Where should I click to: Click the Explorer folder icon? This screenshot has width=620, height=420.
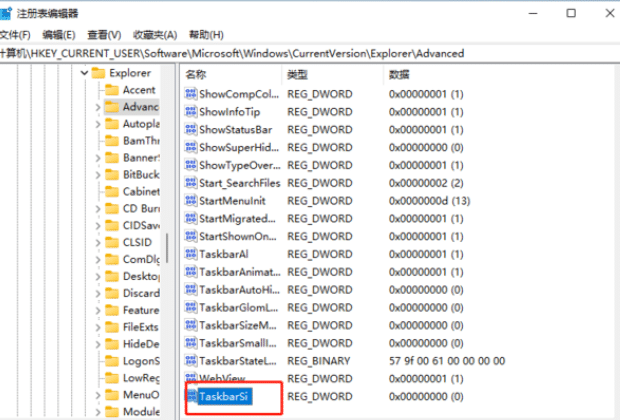(x=98, y=73)
